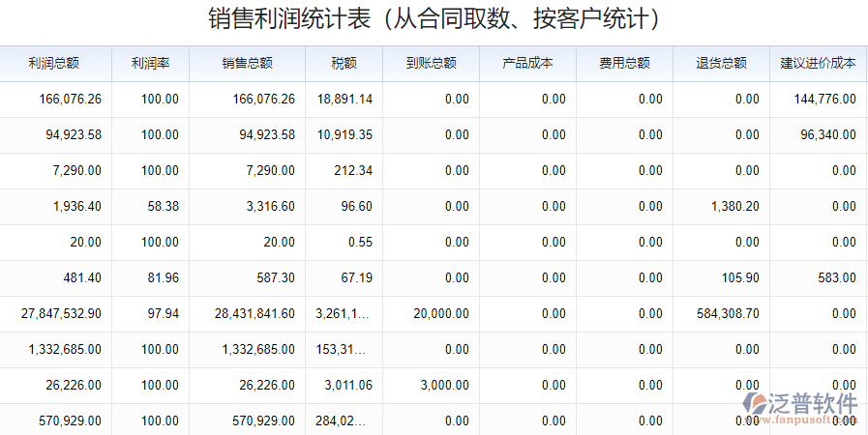Click the 144,776.00 suggested cost cell
868x435 pixels.
[824, 100]
